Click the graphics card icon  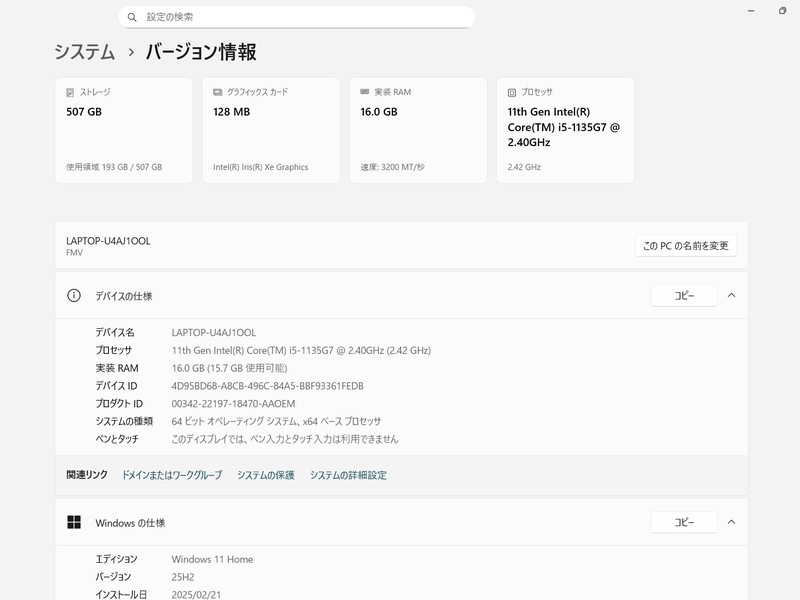coord(217,92)
